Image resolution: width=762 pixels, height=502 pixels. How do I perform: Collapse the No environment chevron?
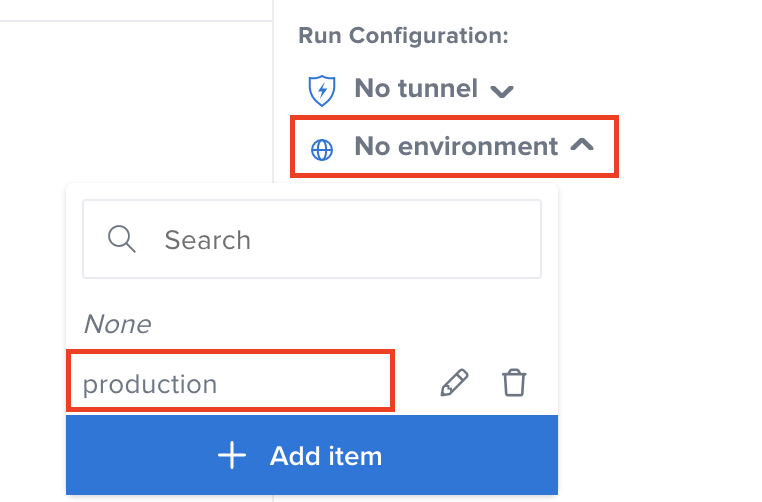pyautogui.click(x=581, y=146)
